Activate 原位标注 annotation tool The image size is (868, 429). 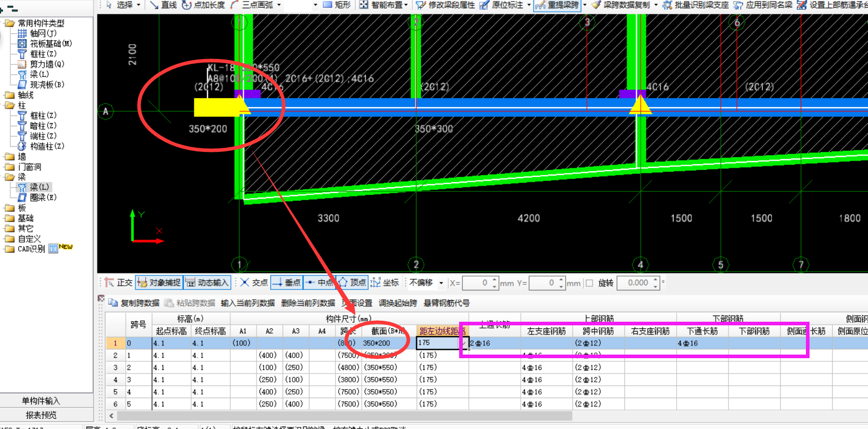(x=502, y=5)
